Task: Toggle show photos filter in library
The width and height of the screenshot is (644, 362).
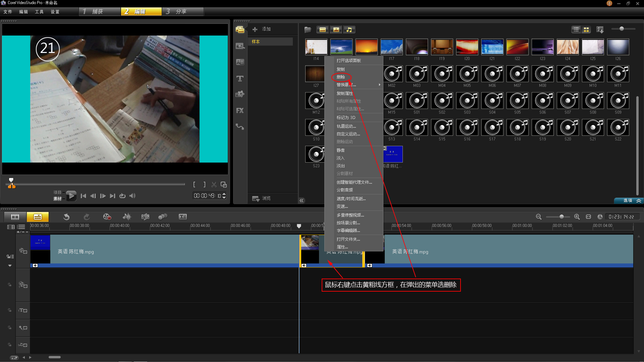Action: tap(336, 29)
